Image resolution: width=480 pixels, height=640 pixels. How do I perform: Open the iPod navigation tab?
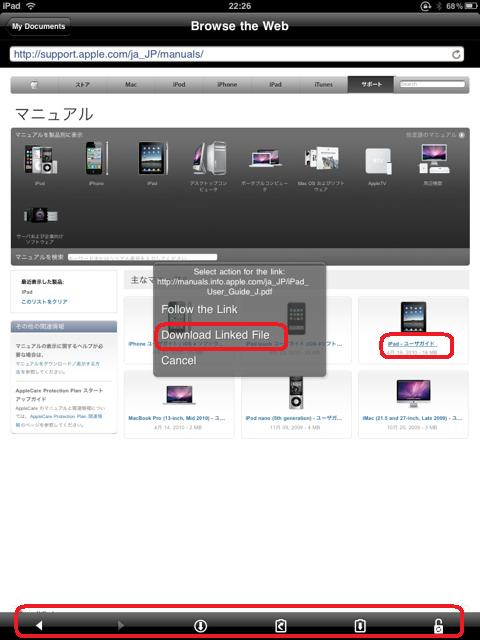point(179,84)
